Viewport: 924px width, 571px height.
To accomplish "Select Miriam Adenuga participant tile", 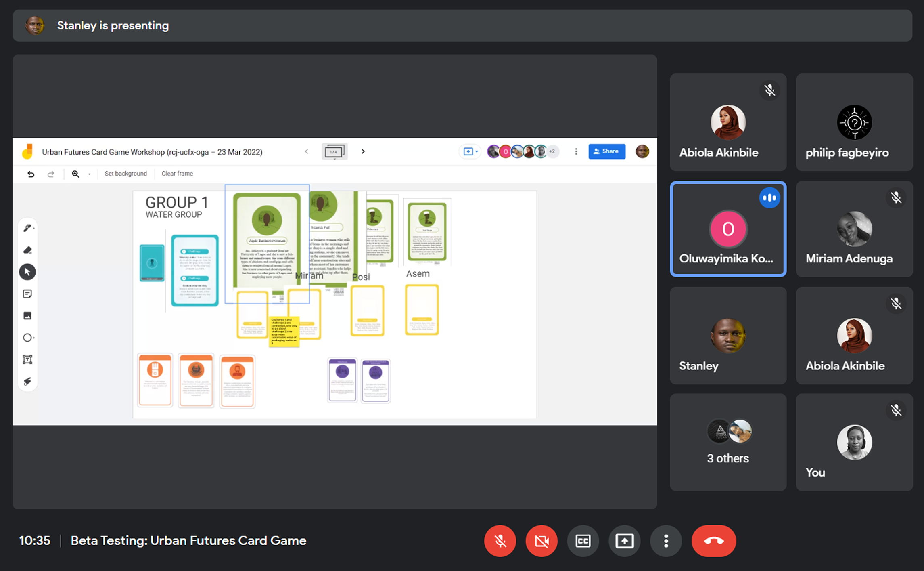I will (854, 229).
